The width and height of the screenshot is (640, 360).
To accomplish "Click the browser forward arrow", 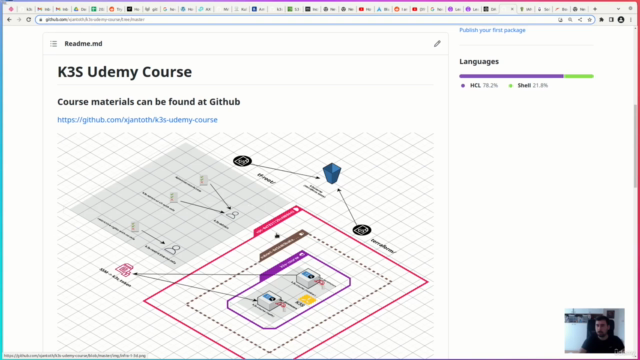I will pyautogui.click(x=19, y=20).
